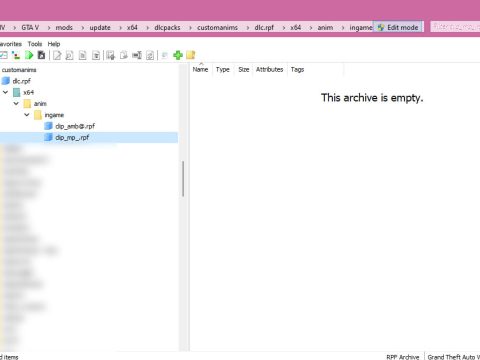Open chevron after mods breadcrumb

tap(82, 28)
